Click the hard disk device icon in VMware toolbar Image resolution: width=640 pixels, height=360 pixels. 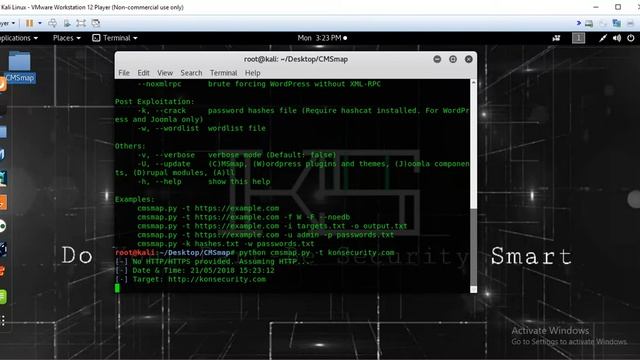(589, 24)
